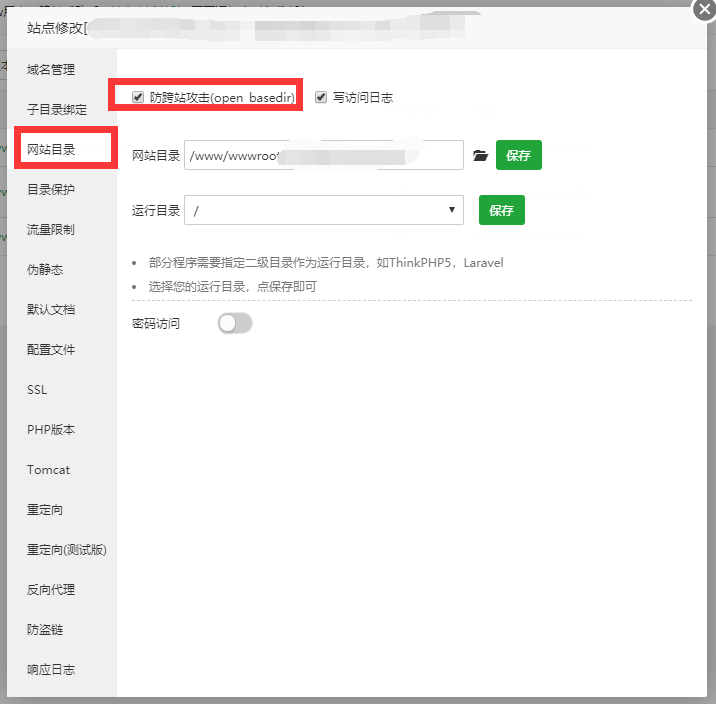Viewport: 716px width, 704px height.
Task: Click the 网站目录 path input field
Action: point(324,156)
